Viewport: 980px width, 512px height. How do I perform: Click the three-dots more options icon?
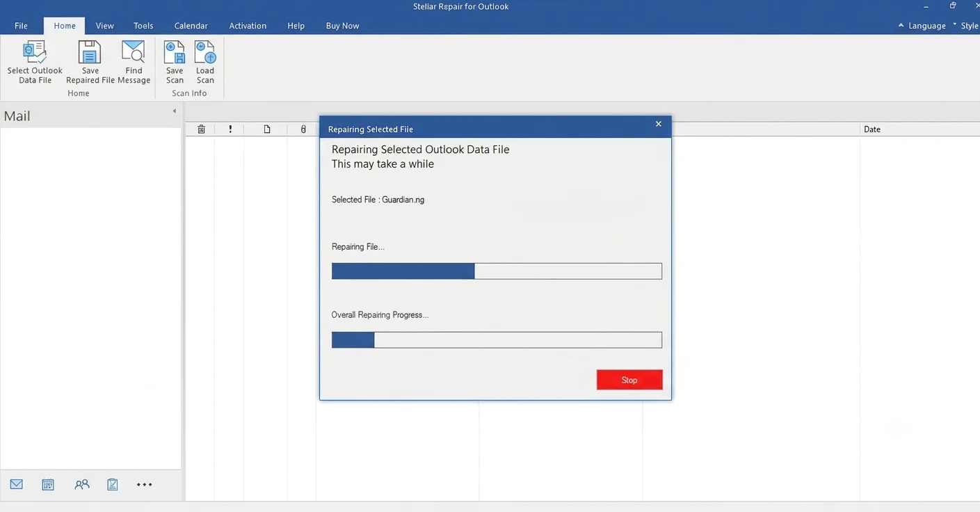[145, 485]
